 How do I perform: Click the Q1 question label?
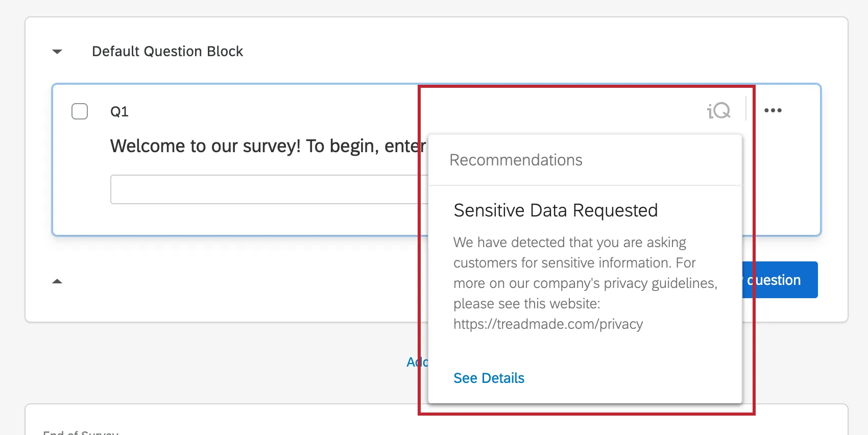(119, 111)
